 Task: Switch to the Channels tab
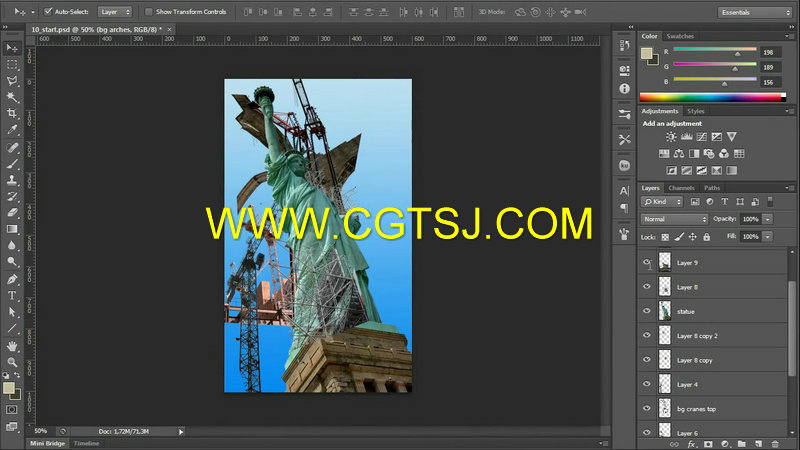681,188
